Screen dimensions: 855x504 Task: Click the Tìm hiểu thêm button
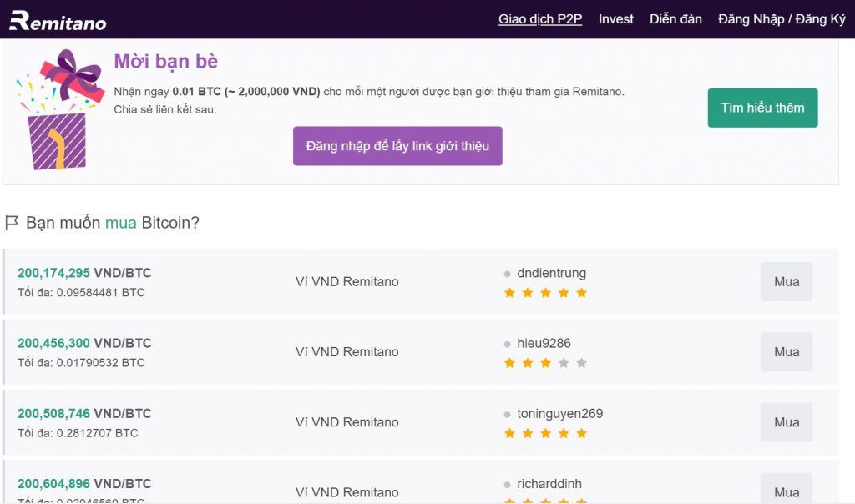[x=762, y=108]
